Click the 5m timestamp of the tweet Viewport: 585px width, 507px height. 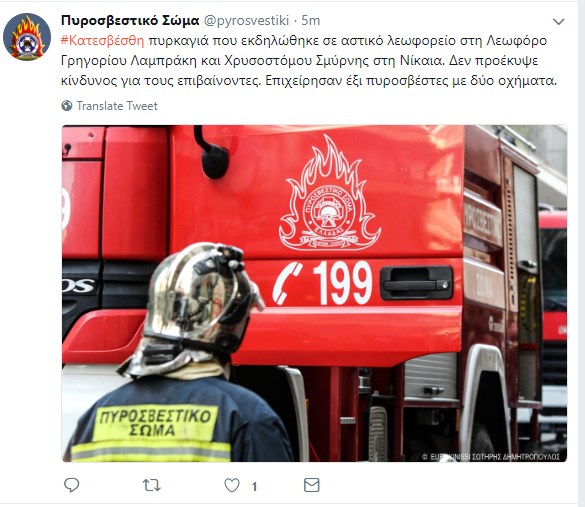pos(310,21)
